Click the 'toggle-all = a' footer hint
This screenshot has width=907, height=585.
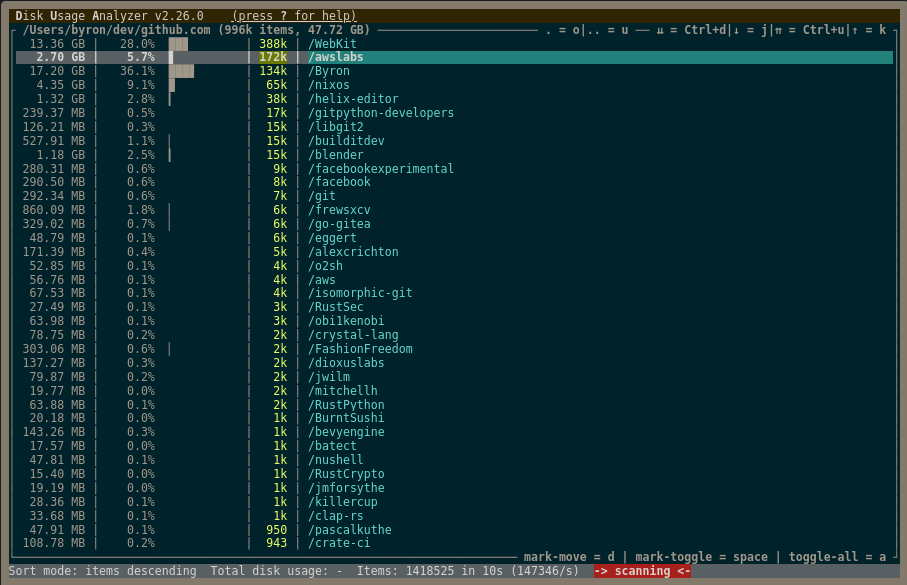(x=838, y=557)
